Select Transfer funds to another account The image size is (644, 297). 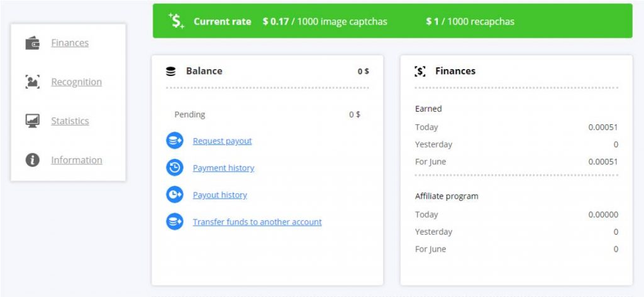point(257,222)
